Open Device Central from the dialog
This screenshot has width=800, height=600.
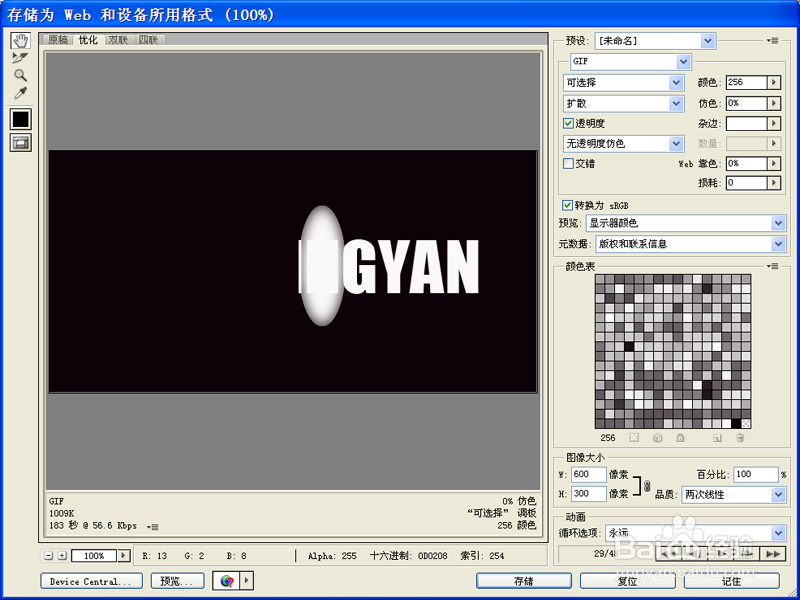[90, 580]
